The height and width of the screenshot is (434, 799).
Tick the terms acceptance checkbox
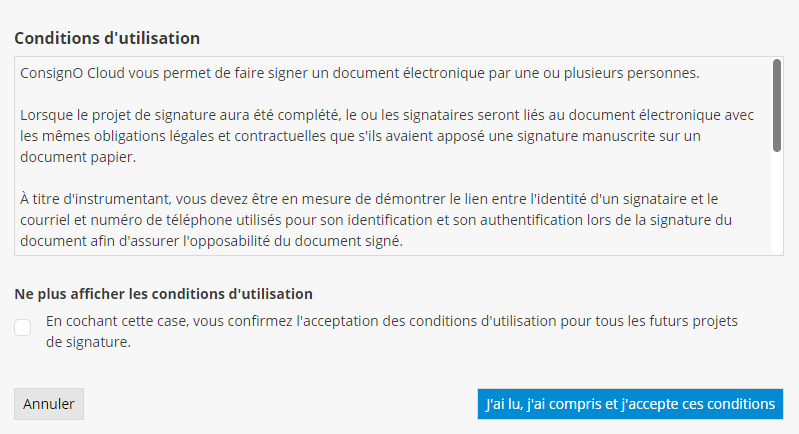(23, 327)
